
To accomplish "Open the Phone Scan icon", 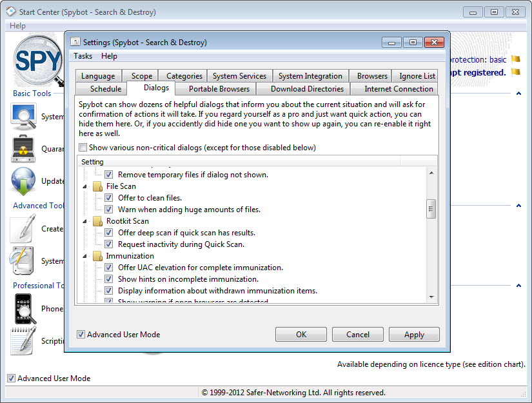I will click(25, 309).
